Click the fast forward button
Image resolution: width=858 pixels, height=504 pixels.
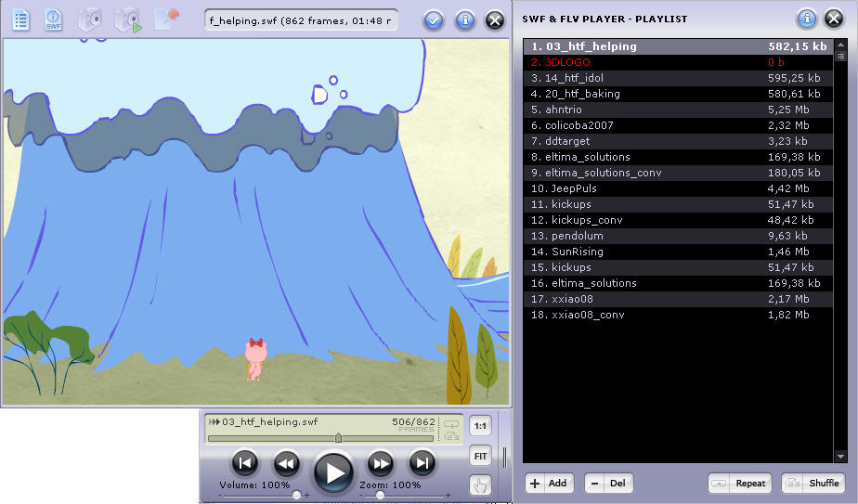pyautogui.click(x=381, y=463)
